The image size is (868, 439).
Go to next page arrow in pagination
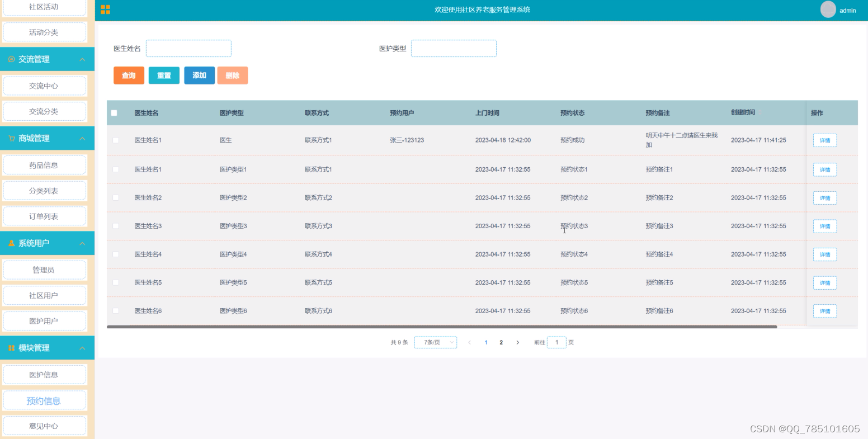[x=517, y=342]
